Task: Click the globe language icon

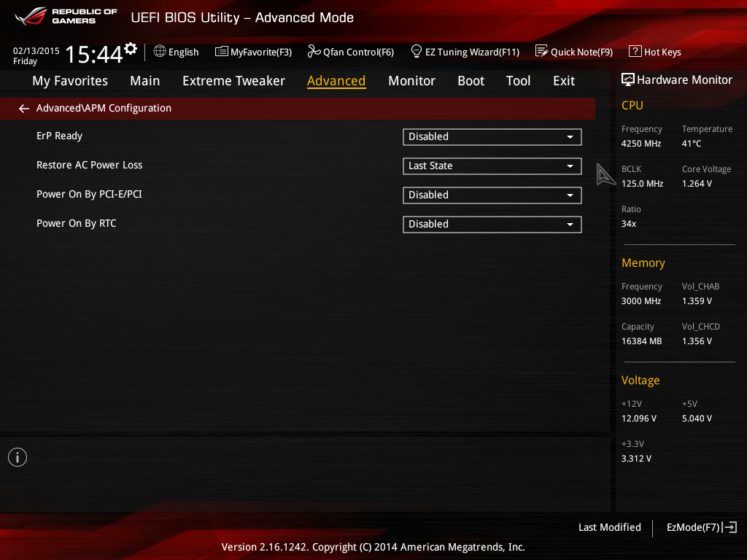Action: (x=160, y=51)
